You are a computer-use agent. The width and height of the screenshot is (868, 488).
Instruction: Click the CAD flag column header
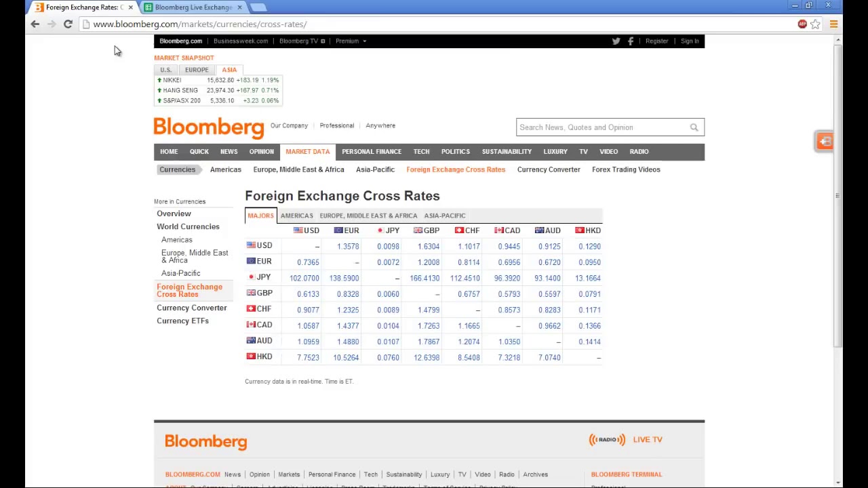pyautogui.click(x=507, y=230)
